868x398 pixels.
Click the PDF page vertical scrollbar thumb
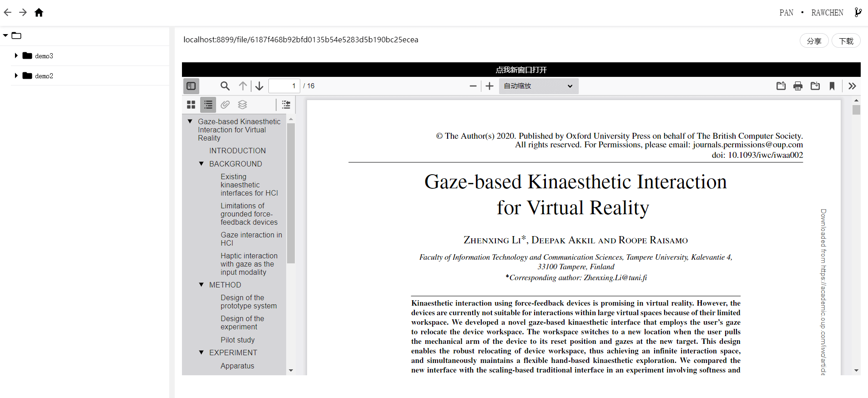857,110
